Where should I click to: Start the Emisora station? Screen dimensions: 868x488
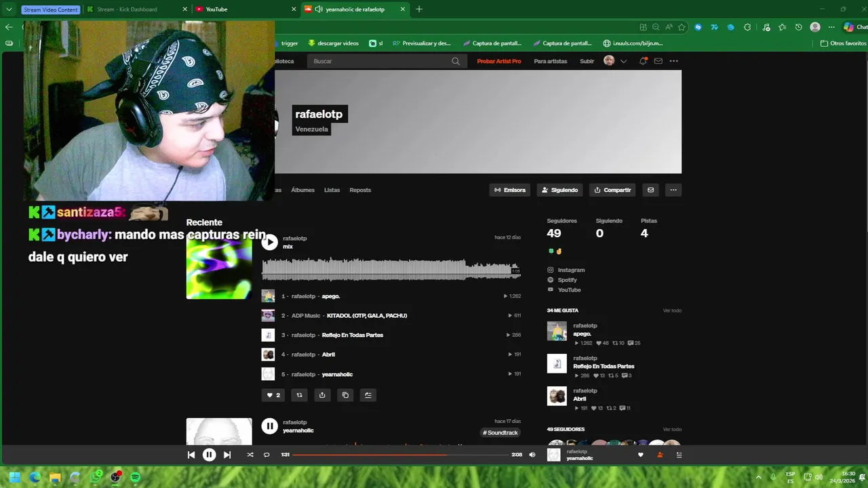pyautogui.click(x=510, y=190)
